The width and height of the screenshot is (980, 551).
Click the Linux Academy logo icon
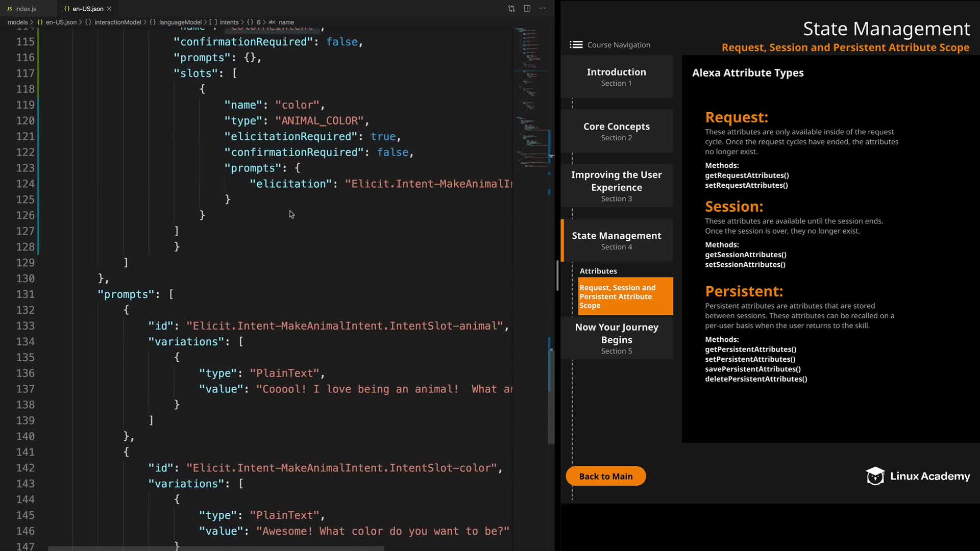[x=875, y=476]
